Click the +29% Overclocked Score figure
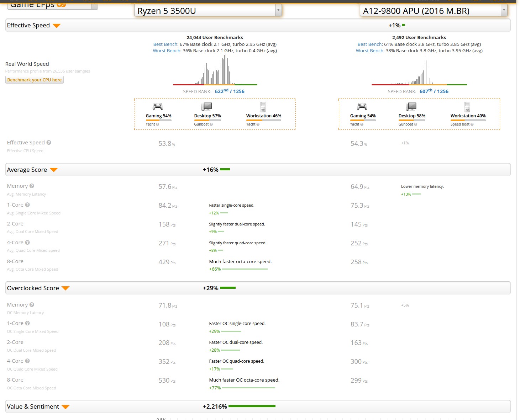520x420 pixels. coord(211,288)
